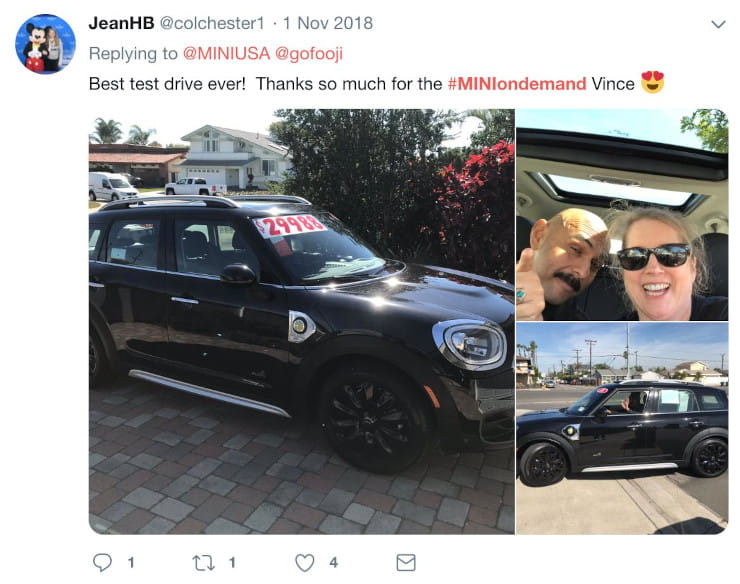
Task: Open the @gofooji mention
Action: 309,54
